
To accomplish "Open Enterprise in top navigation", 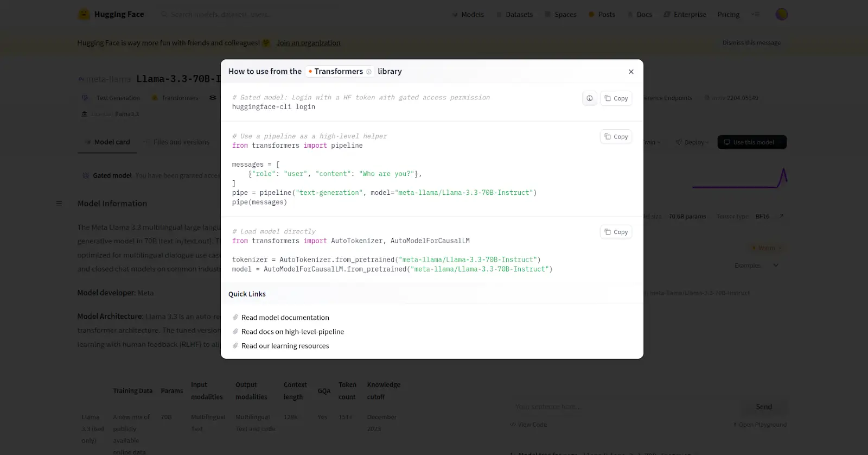I will [x=685, y=15].
